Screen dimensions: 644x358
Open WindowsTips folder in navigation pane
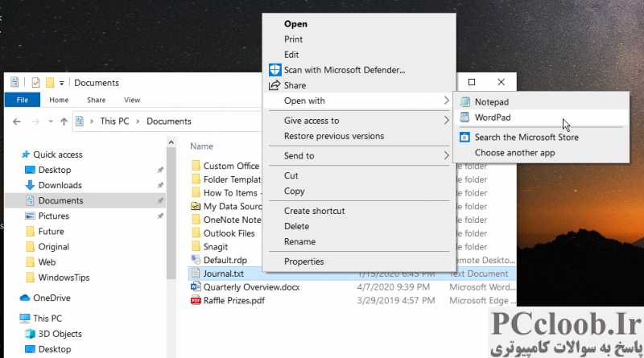64,278
